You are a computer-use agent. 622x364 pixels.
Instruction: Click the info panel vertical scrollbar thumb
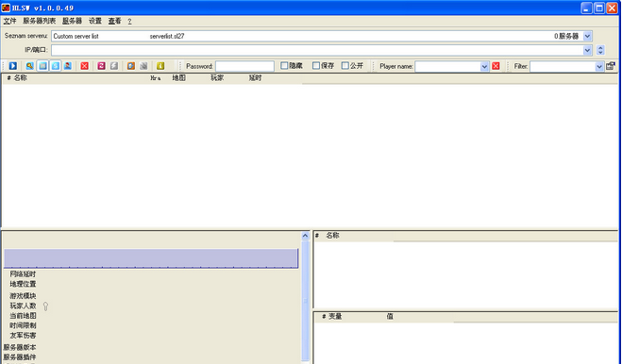[x=305, y=301]
